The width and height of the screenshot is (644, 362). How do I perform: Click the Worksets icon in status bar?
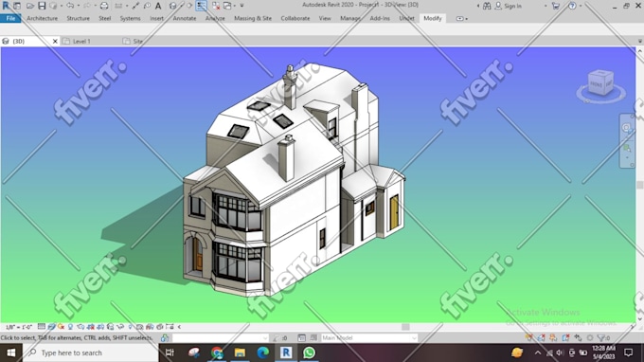(165, 337)
